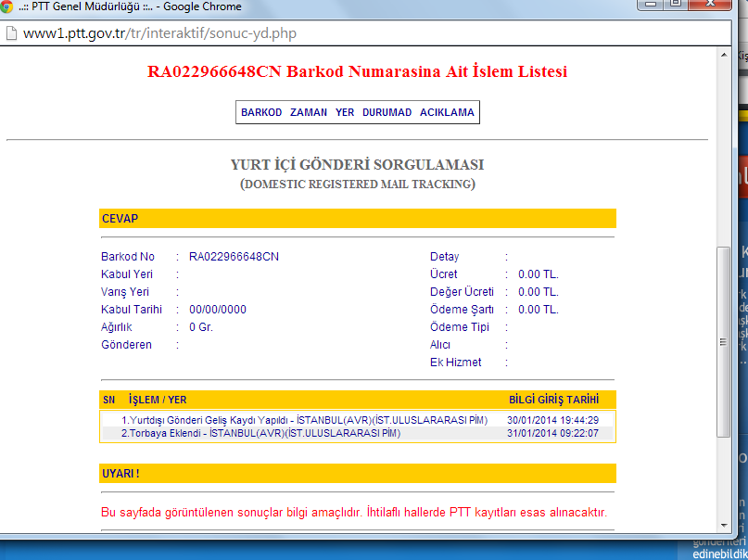The image size is (748, 560).
Task: Click the page icon beside the URL
Action: (x=10, y=33)
